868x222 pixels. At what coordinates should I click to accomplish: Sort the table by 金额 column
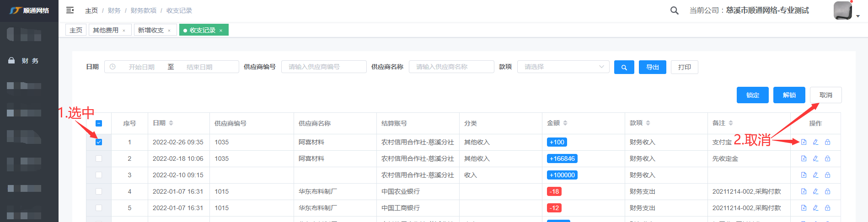pyautogui.click(x=565, y=123)
